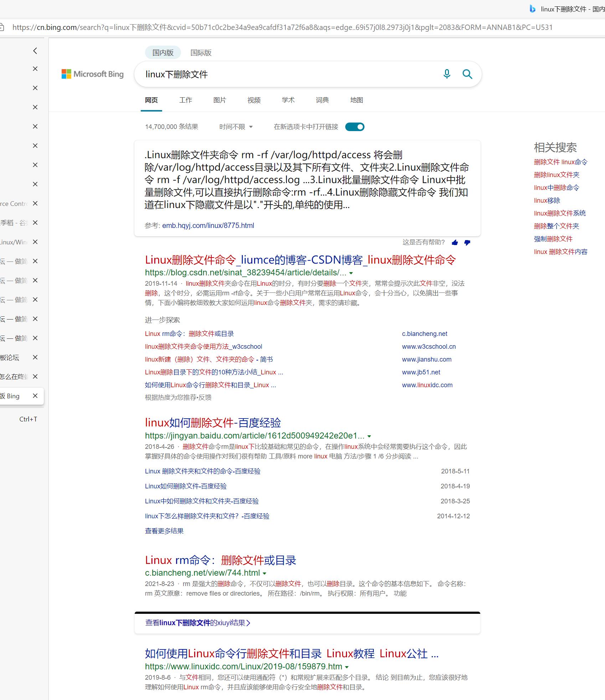Click the magnifier search button
The width and height of the screenshot is (605, 700).
pyautogui.click(x=467, y=74)
